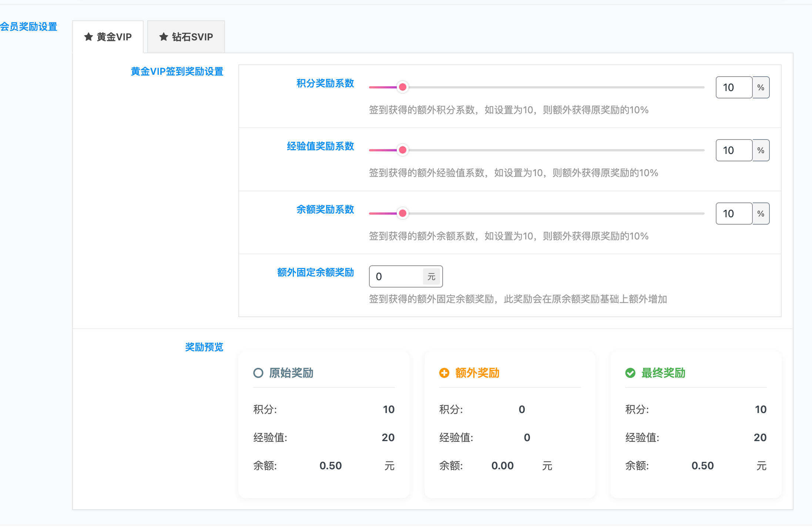
Task: Click the 积分奖励系数 slider handle
Action: [x=402, y=87]
